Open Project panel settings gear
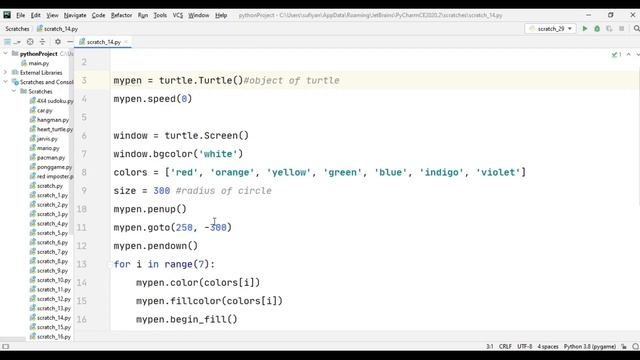Screen dimensions: 640x360 point(58,42)
